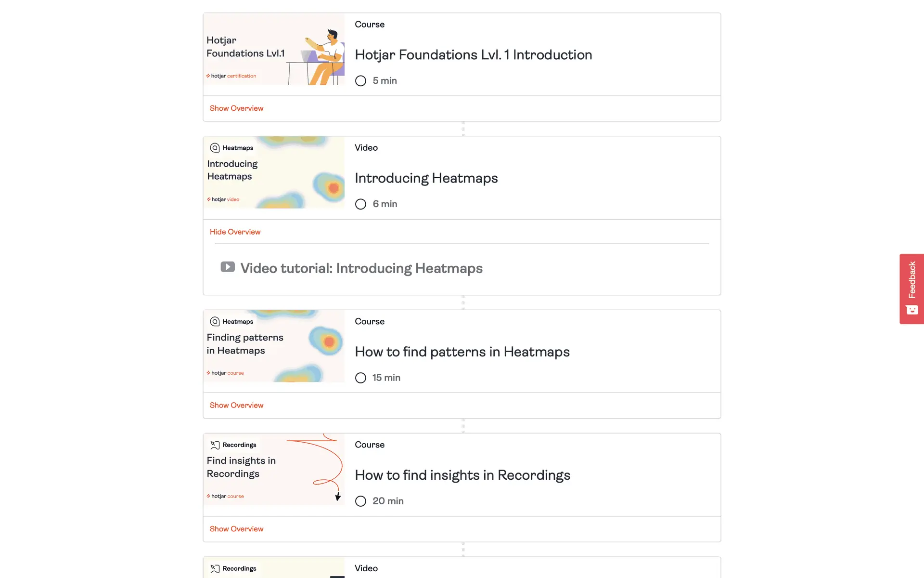Expand Show Overview under Hotjar Foundations Introduction

[236, 108]
